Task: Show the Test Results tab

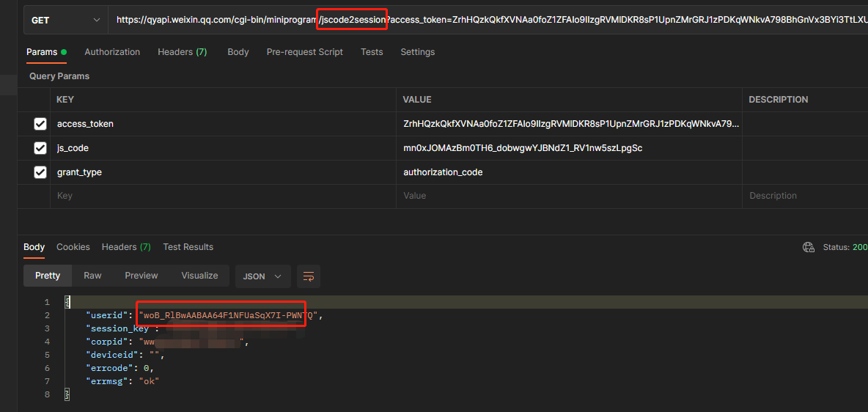Action: 188,247
